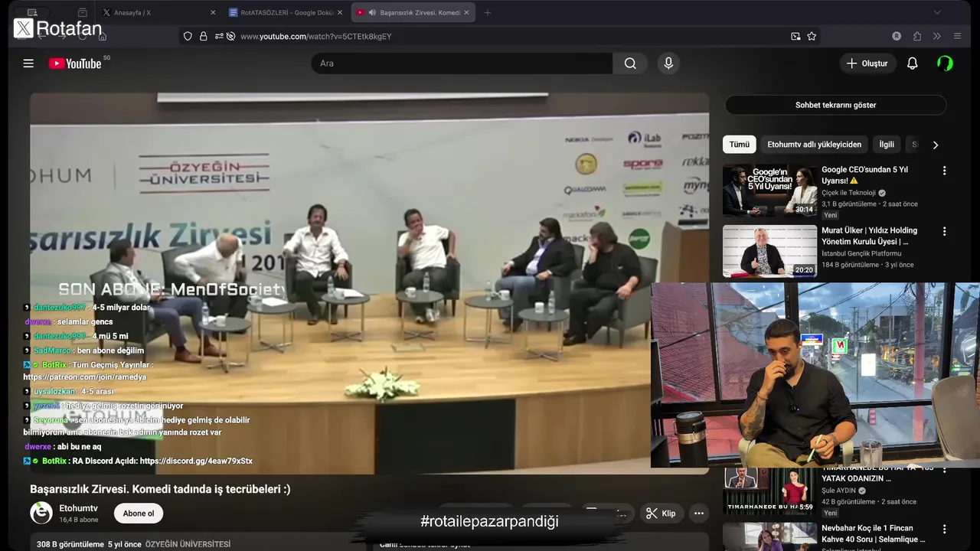Open the tracking protection shield icon

point(188,36)
